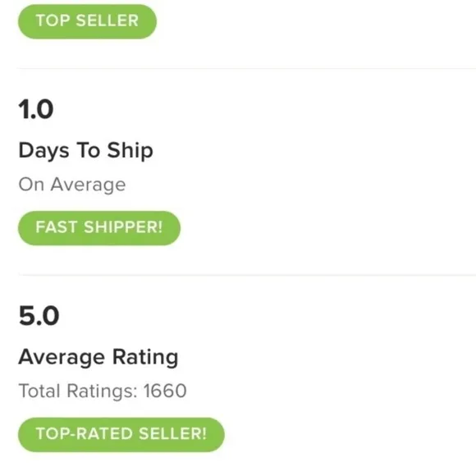The height and width of the screenshot is (476, 476).
Task: Select the Average Rating heading
Action: (98, 357)
